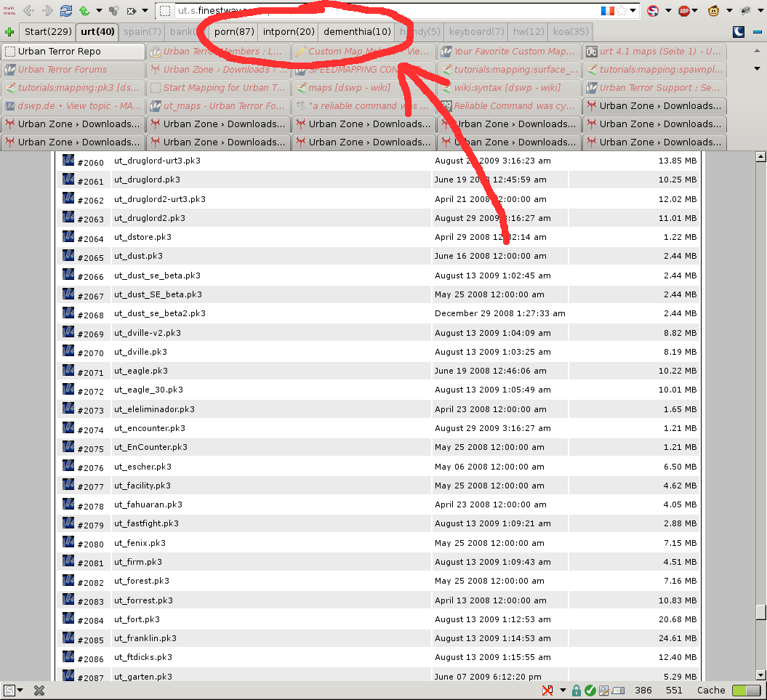Open the ut\_dust.pk3 file entry
Viewport: 767px width, 700px height.
[138, 256]
